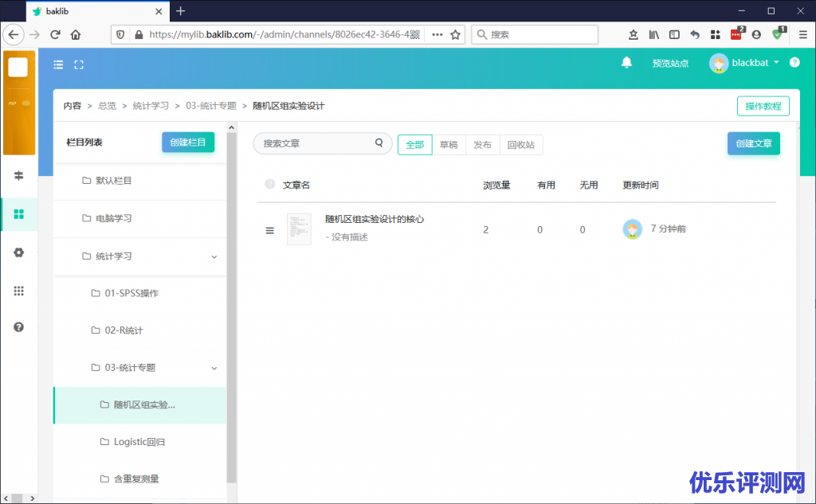Click the 创建栏目 button
This screenshot has height=504, width=816.
(188, 142)
